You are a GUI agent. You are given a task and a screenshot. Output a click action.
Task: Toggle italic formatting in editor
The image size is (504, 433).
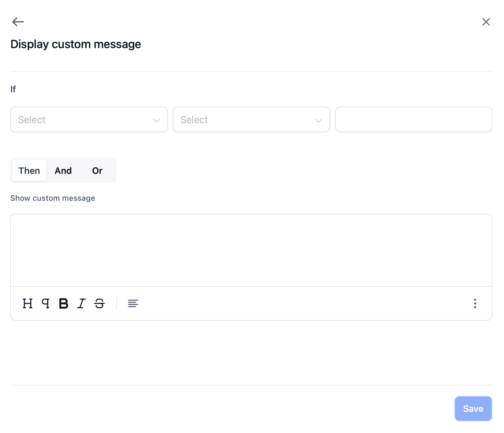pos(81,303)
